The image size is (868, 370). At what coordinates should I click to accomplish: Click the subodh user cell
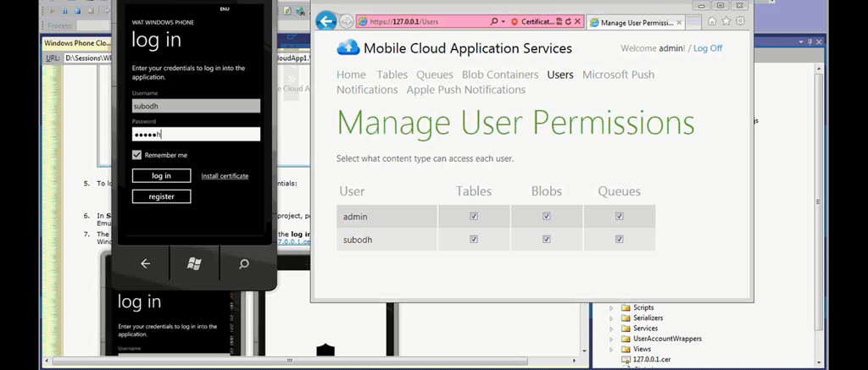pos(387,240)
